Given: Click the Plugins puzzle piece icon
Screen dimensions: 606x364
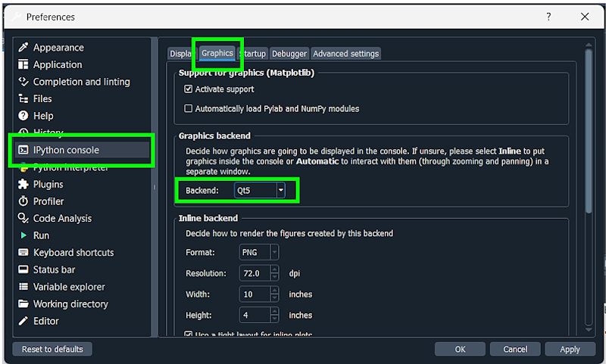Looking at the screenshot, I should (23, 184).
